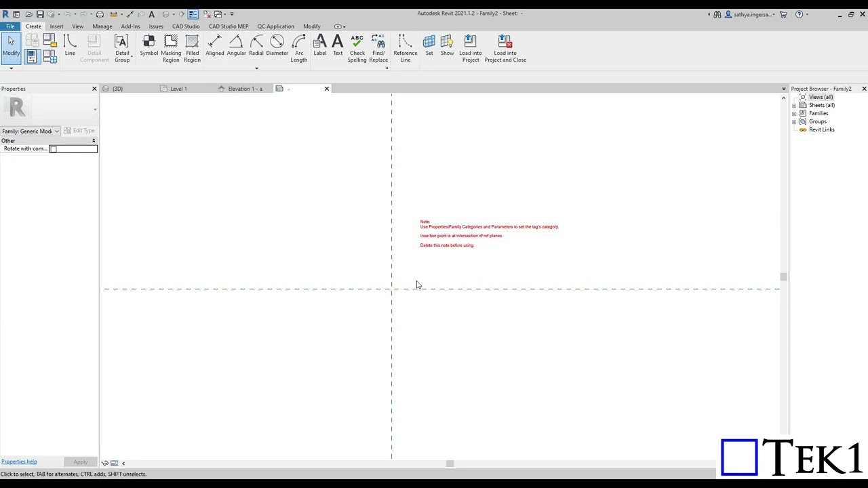868x488 pixels.
Task: Click the Edit Type button
Action: tap(80, 131)
